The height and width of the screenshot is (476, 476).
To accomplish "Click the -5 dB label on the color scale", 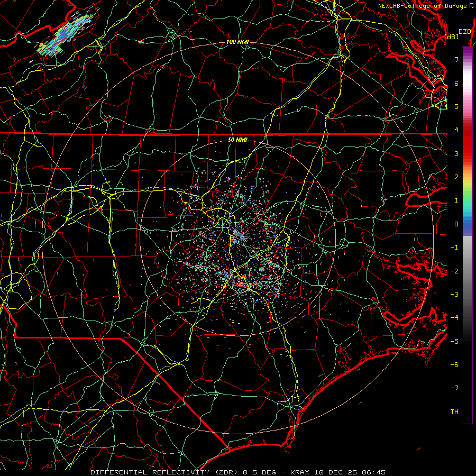I will pos(454,342).
